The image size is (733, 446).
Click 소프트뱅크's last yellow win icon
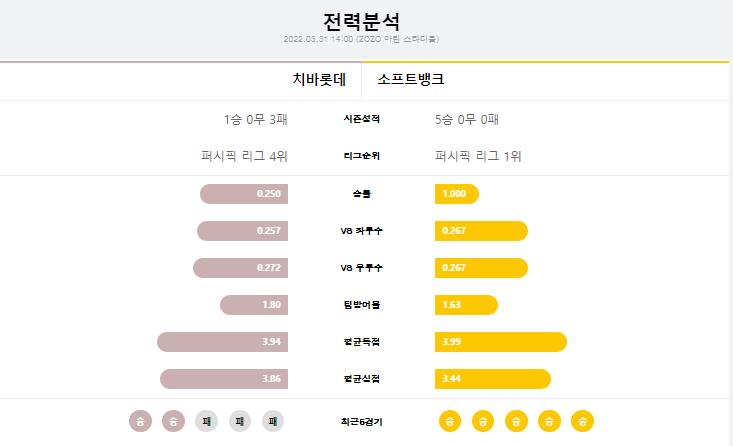[x=582, y=421]
